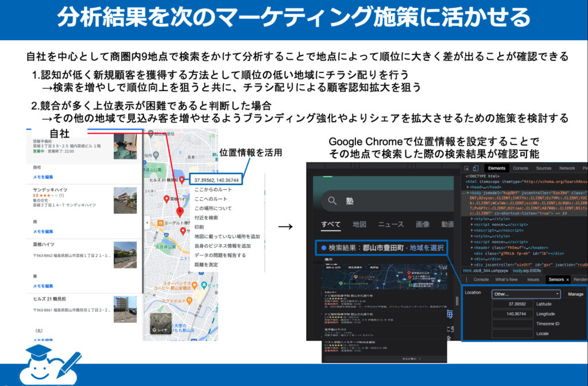Open the DevTools drawer three-dot menu
The height and width of the screenshot is (386, 588).
[465, 279]
